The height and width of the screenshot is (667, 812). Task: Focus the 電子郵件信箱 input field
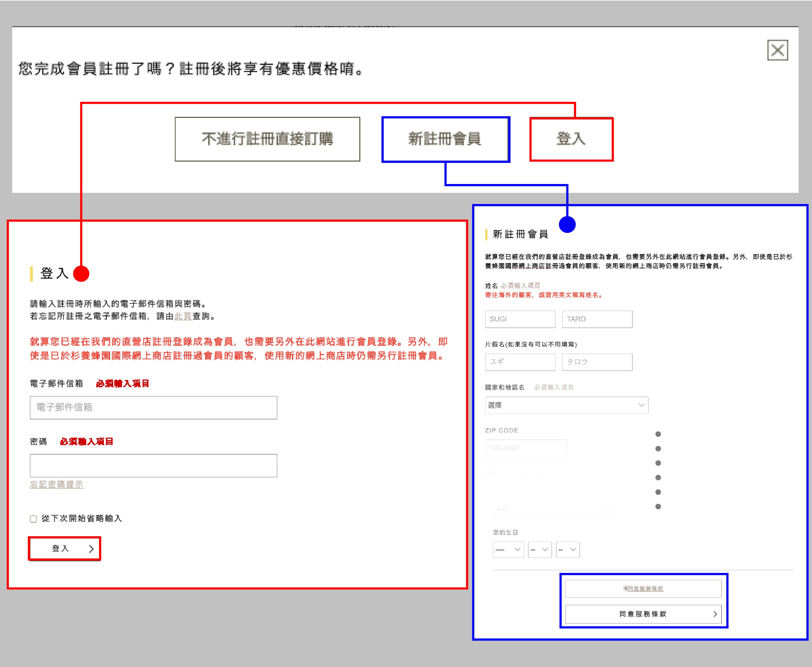coord(153,408)
